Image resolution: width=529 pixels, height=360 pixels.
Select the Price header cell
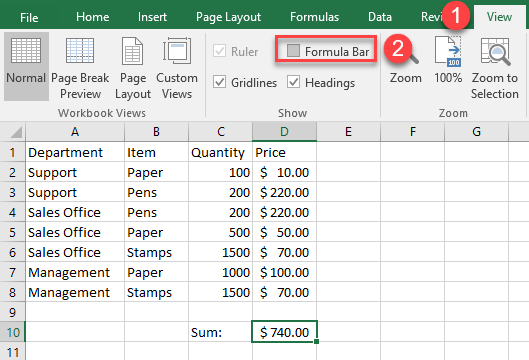pos(284,152)
